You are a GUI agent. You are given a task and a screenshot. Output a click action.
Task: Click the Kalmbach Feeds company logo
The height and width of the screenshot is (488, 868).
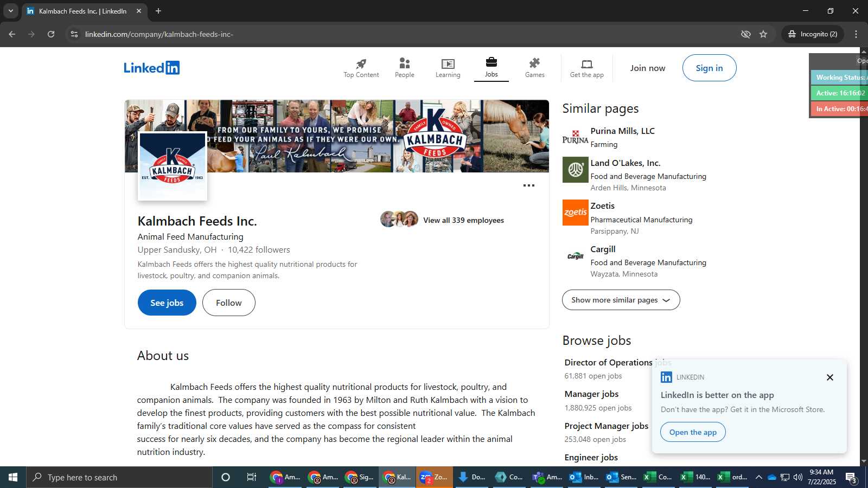click(173, 166)
